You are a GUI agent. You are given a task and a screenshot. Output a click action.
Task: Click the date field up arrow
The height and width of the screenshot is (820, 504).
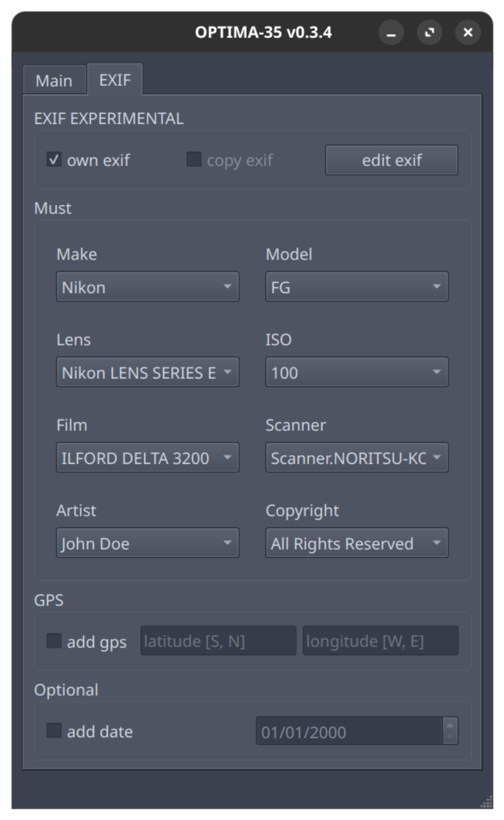click(450, 724)
